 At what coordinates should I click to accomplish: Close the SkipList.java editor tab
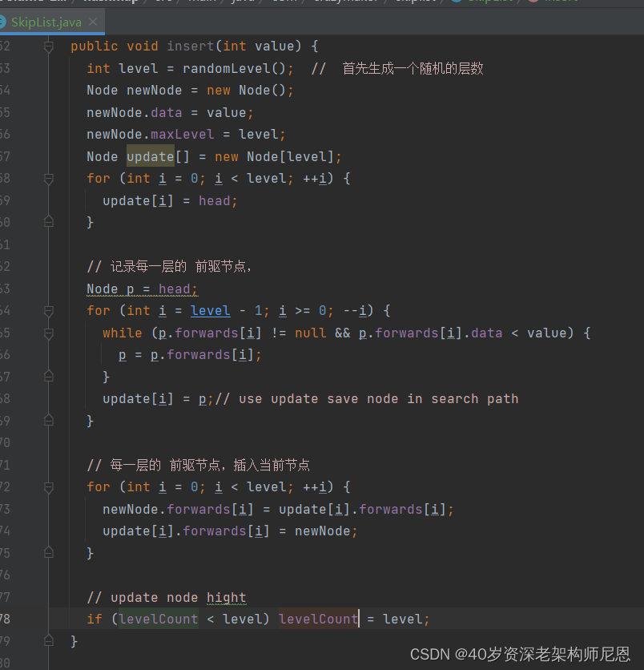tap(93, 22)
